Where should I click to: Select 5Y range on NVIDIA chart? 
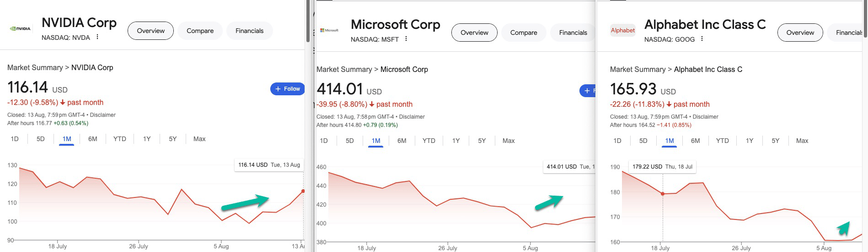pos(173,139)
